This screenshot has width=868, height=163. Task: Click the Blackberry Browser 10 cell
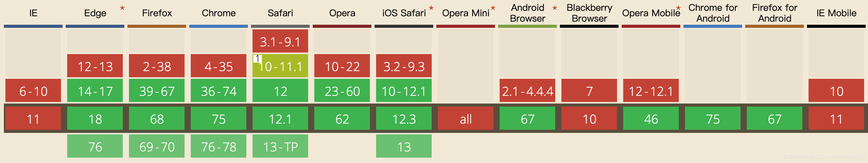click(x=589, y=118)
